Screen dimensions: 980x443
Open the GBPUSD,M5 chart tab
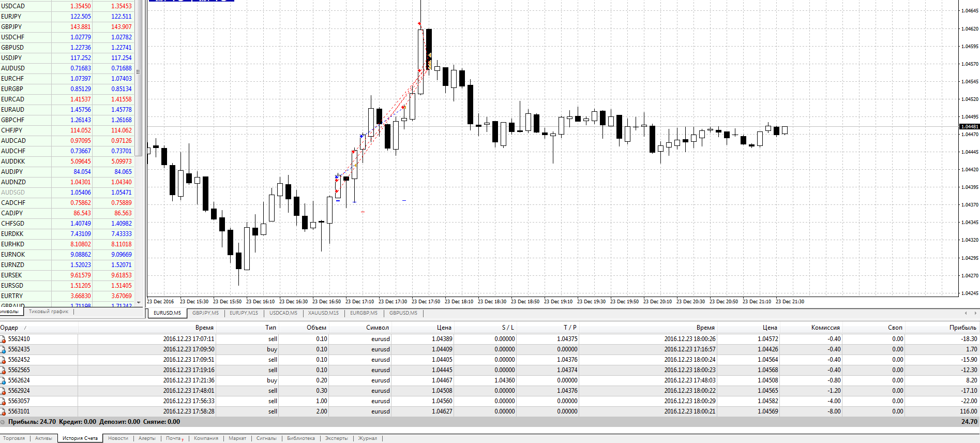click(403, 313)
